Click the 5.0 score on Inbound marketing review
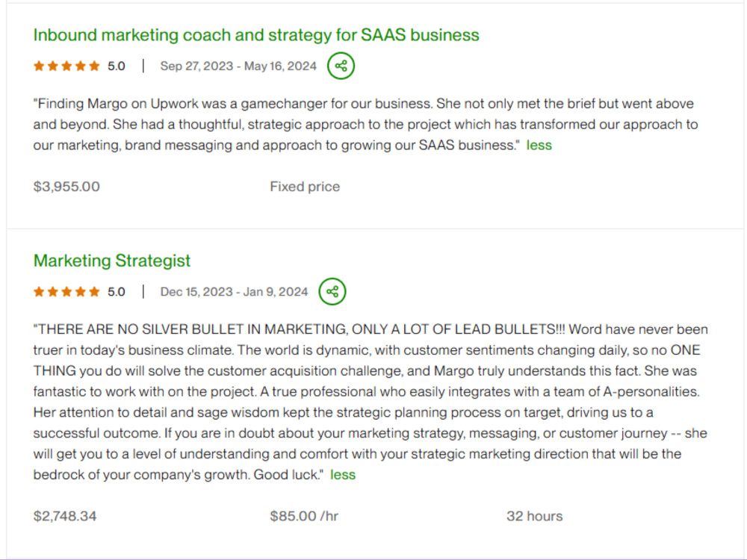This screenshot has height=560, width=747. click(117, 66)
